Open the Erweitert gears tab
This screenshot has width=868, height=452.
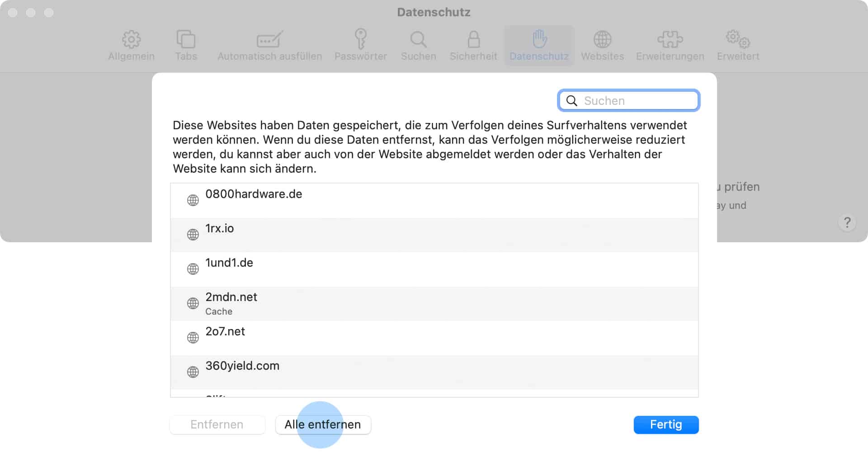click(738, 46)
